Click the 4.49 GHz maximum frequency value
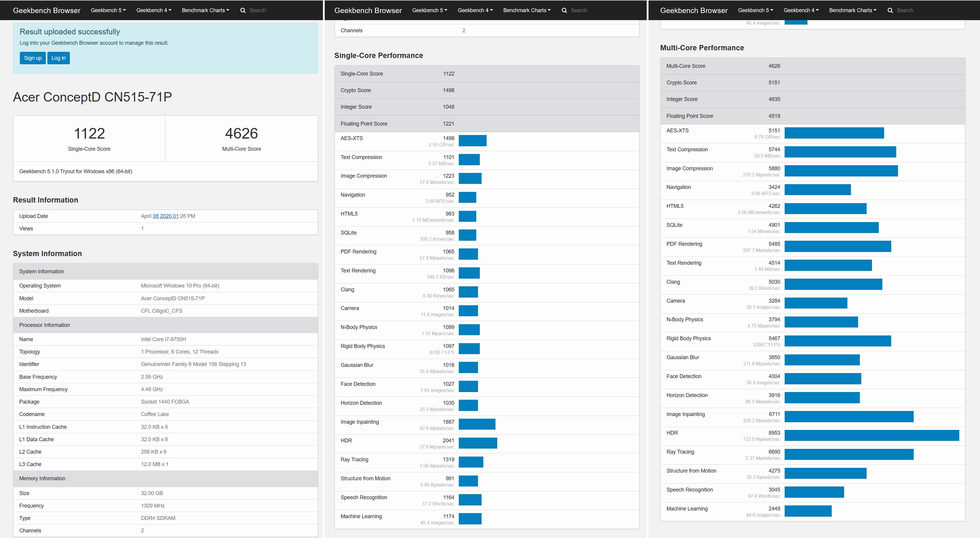The width and height of the screenshot is (980, 538). click(152, 389)
